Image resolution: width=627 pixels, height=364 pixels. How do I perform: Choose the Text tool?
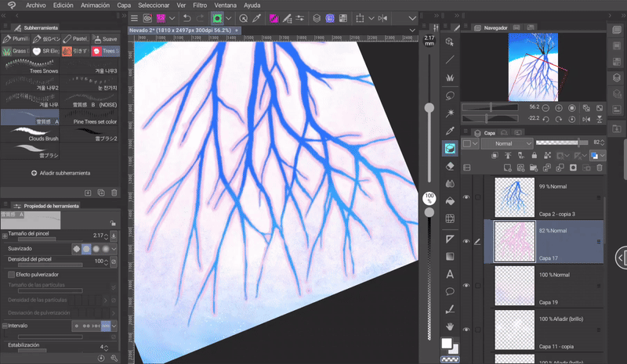[x=450, y=274]
